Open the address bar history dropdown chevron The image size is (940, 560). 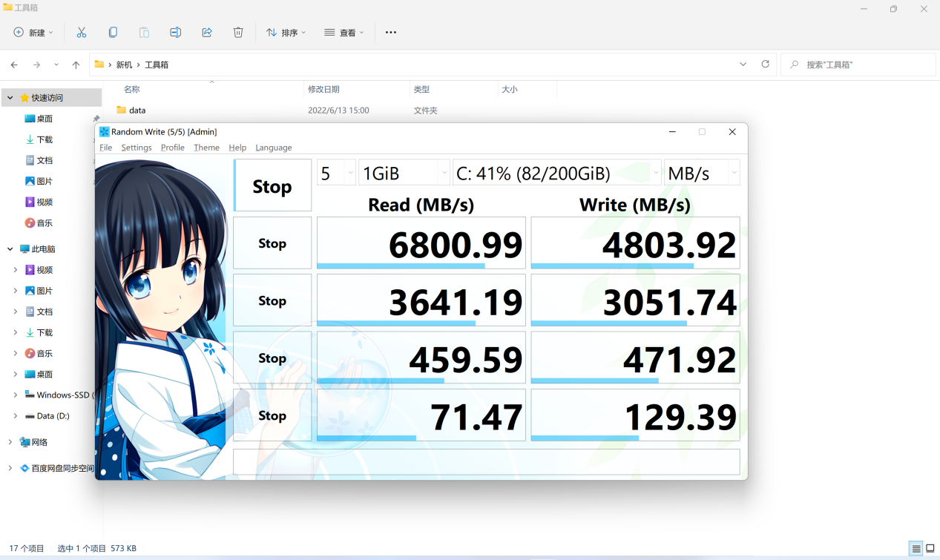tap(743, 65)
